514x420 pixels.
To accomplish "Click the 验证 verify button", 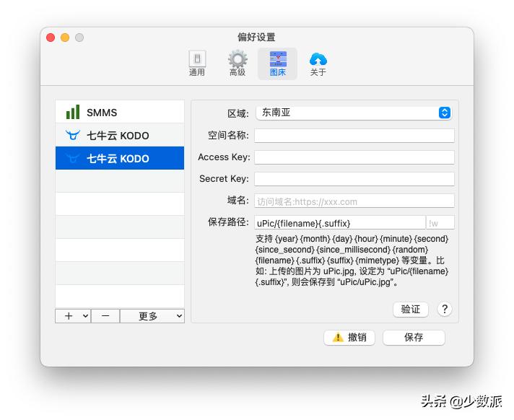I will [411, 310].
